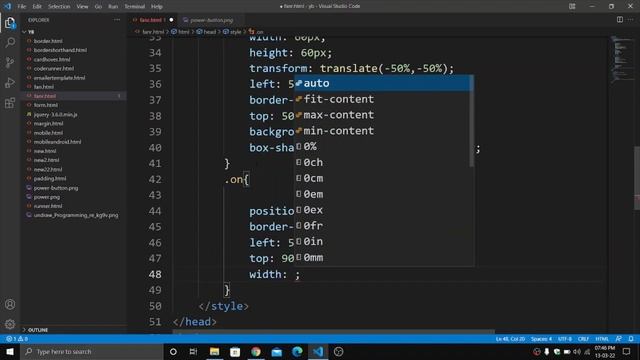Click the VS Code taskbar icon
This screenshot has height=360, width=640.
click(318, 351)
